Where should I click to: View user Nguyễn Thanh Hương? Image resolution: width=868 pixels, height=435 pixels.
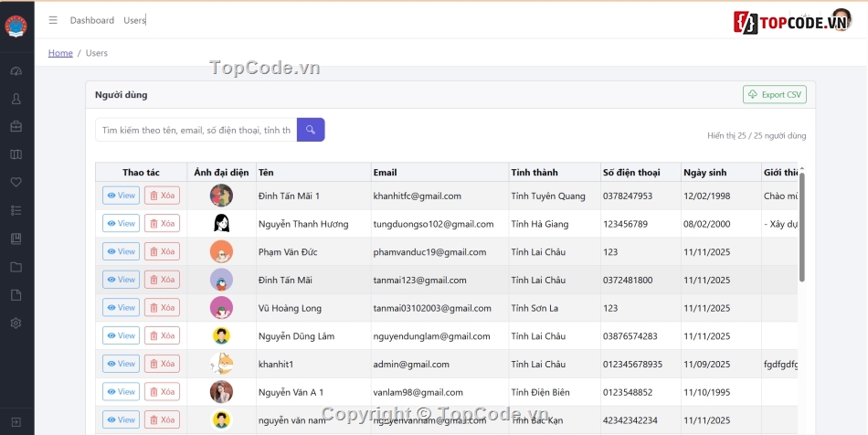[121, 224]
